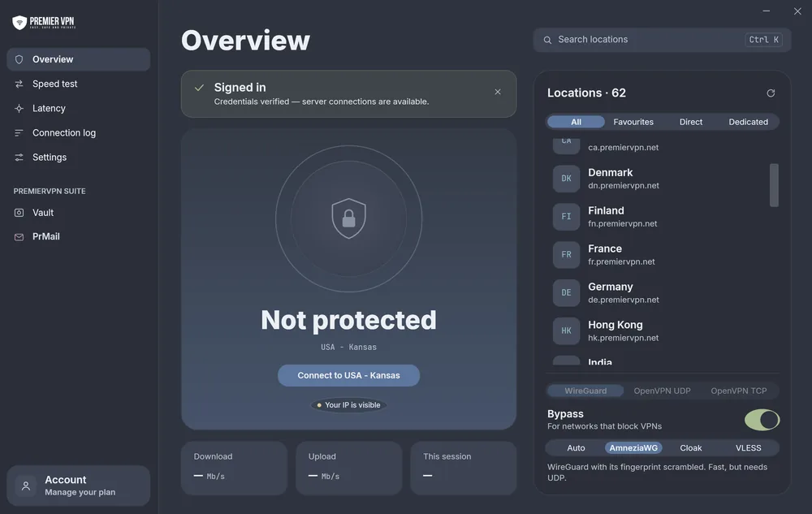
Task: Click the Overview shield icon in sidebar
Action: (19, 59)
